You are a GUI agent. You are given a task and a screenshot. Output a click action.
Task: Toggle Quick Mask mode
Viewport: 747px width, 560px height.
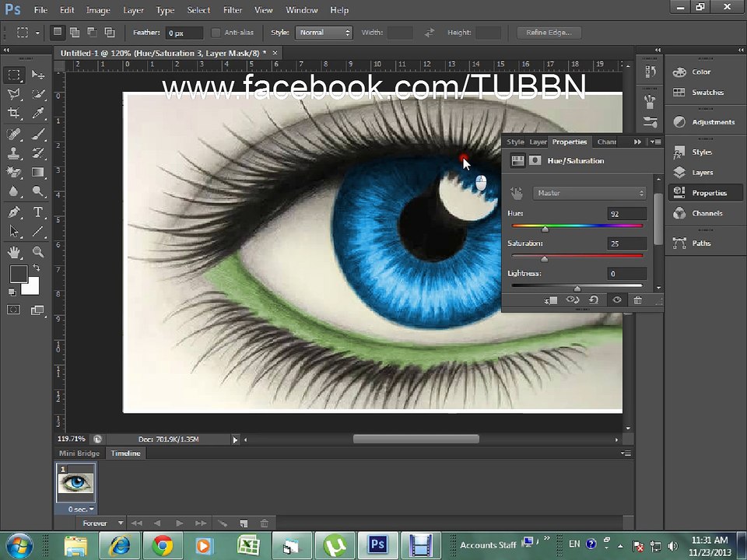coord(14,310)
